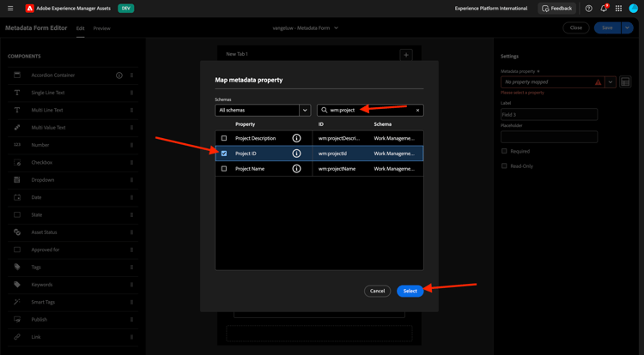Image resolution: width=644 pixels, height=355 pixels.
Task: Click Experience Platform International organization
Action: click(491, 9)
